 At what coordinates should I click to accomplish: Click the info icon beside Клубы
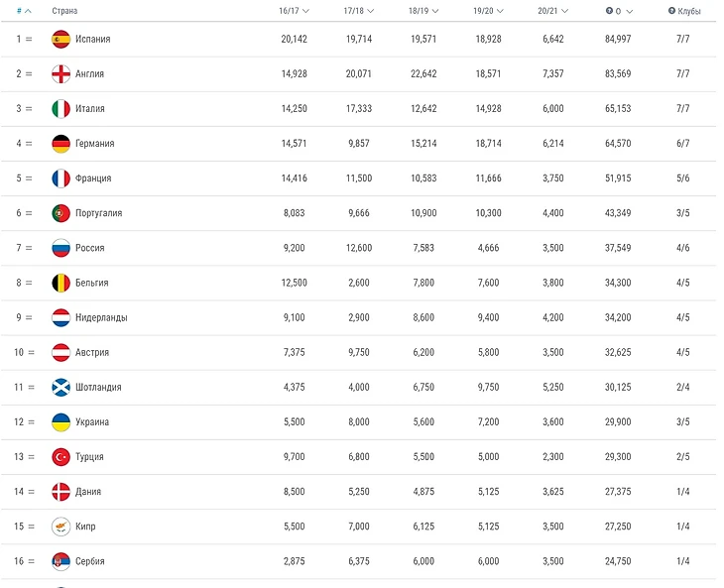(671, 11)
